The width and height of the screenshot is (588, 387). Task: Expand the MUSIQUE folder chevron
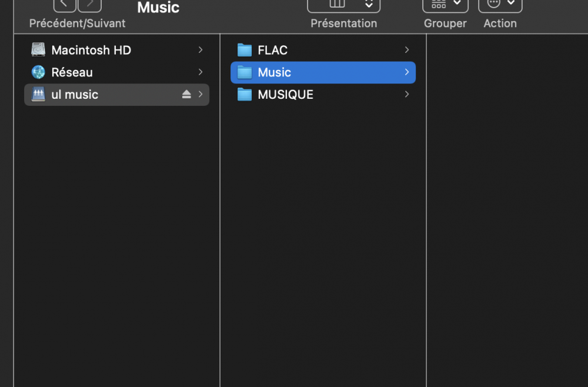pos(407,94)
